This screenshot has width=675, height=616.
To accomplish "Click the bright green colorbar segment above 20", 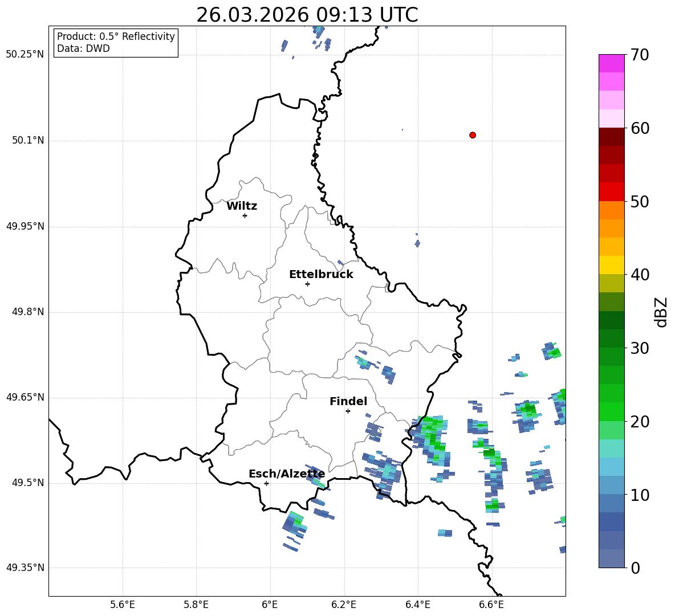I will (x=612, y=412).
